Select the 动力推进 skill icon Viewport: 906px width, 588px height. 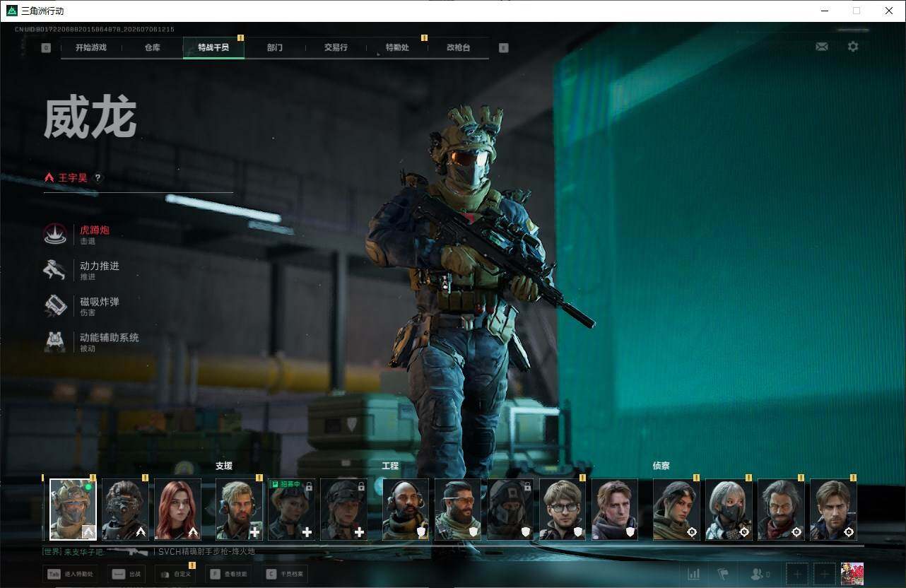55,270
